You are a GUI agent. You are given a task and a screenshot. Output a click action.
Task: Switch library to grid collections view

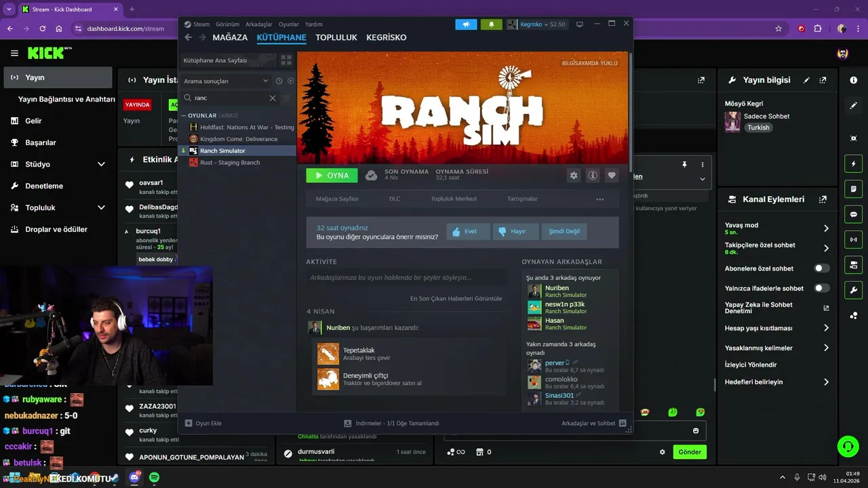click(286, 60)
